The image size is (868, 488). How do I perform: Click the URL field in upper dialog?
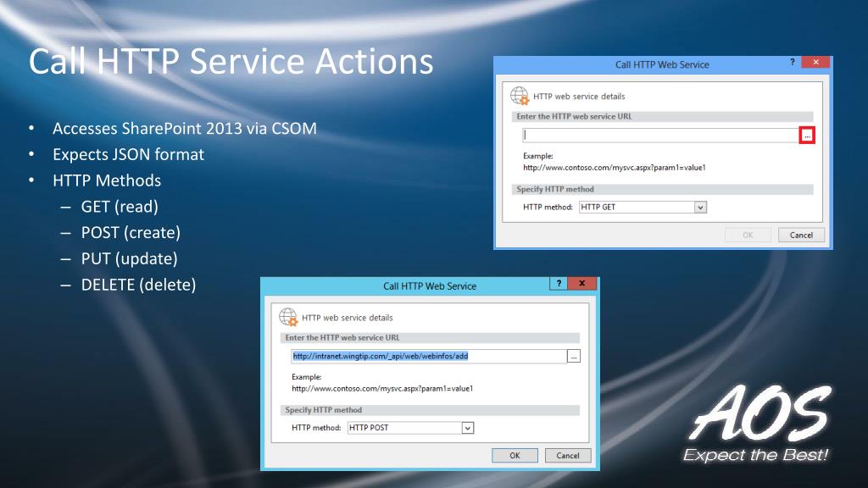660,135
